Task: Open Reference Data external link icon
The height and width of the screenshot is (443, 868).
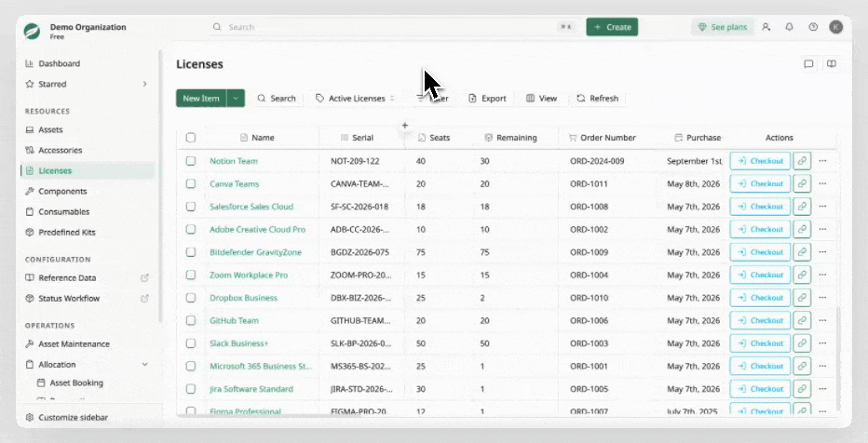Action: coord(144,277)
